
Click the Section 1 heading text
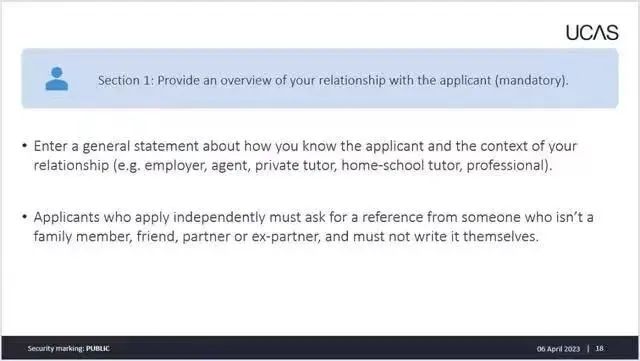tap(333, 80)
